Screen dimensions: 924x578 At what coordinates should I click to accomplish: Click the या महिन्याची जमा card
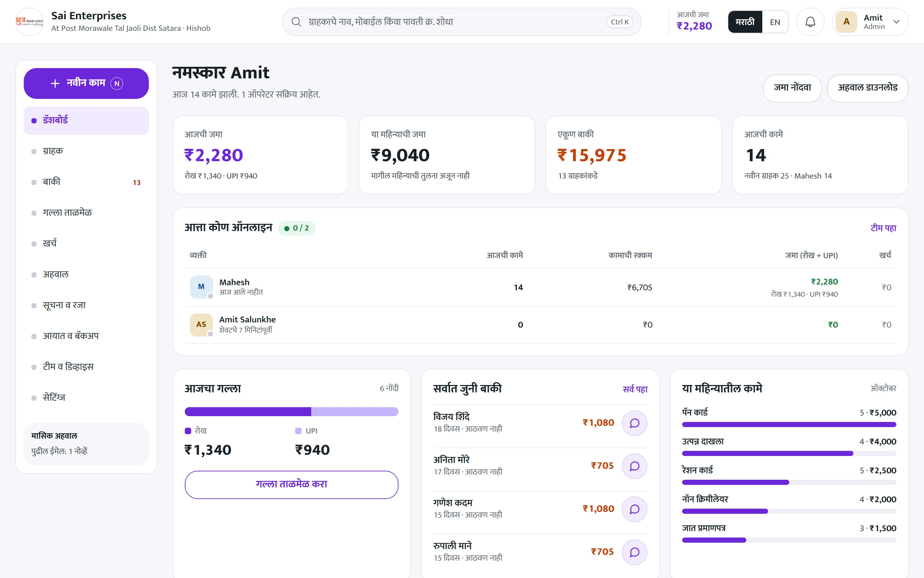[447, 155]
